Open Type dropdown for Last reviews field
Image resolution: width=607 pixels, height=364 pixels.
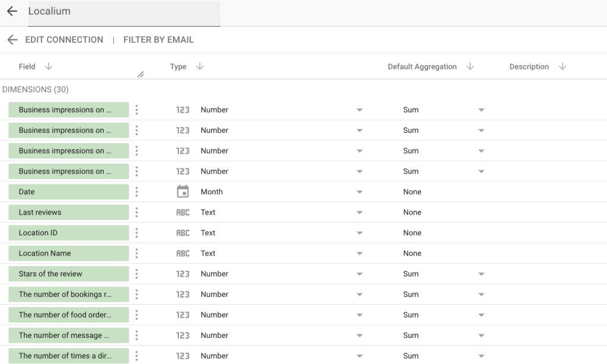(x=360, y=213)
